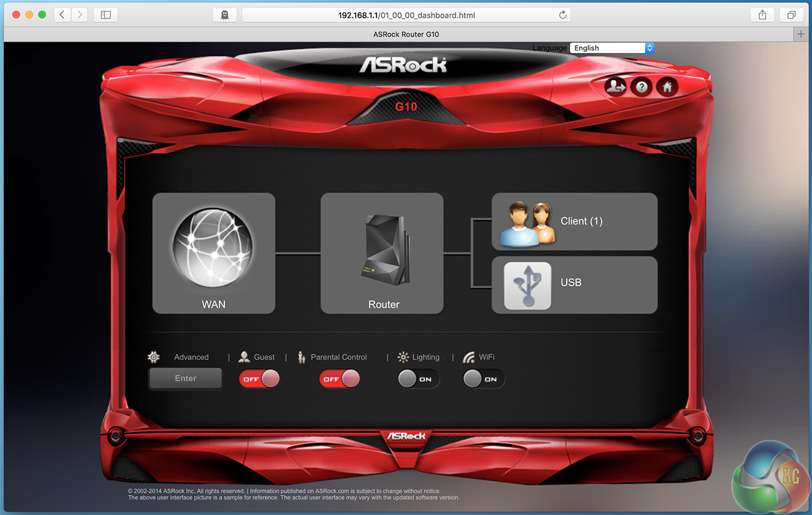Open Safari's share menu
The width and height of the screenshot is (812, 515).
click(762, 14)
